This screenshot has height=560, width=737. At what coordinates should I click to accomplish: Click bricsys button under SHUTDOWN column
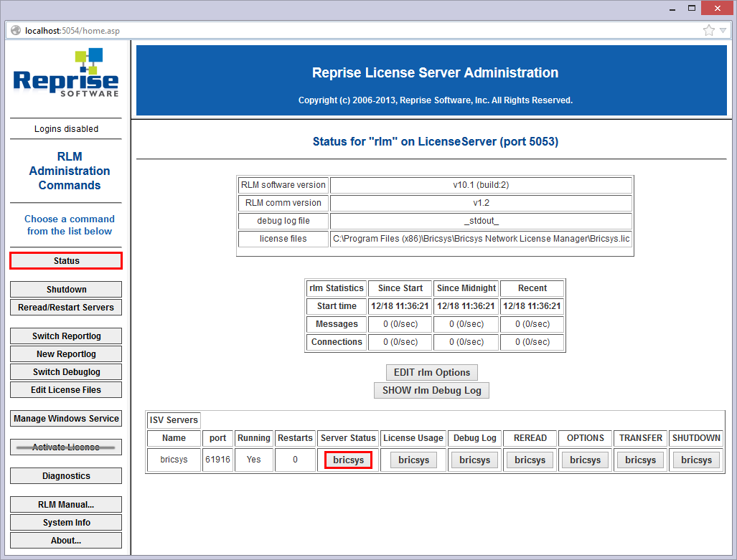696,460
